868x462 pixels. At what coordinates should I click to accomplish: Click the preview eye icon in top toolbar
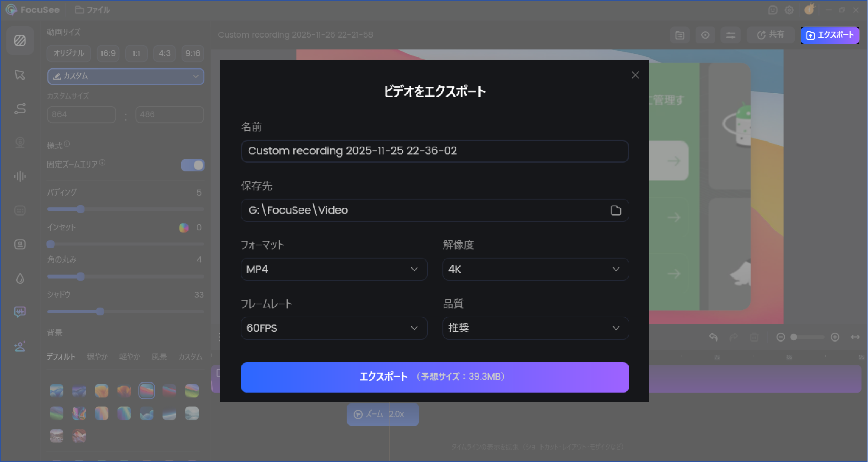point(705,35)
